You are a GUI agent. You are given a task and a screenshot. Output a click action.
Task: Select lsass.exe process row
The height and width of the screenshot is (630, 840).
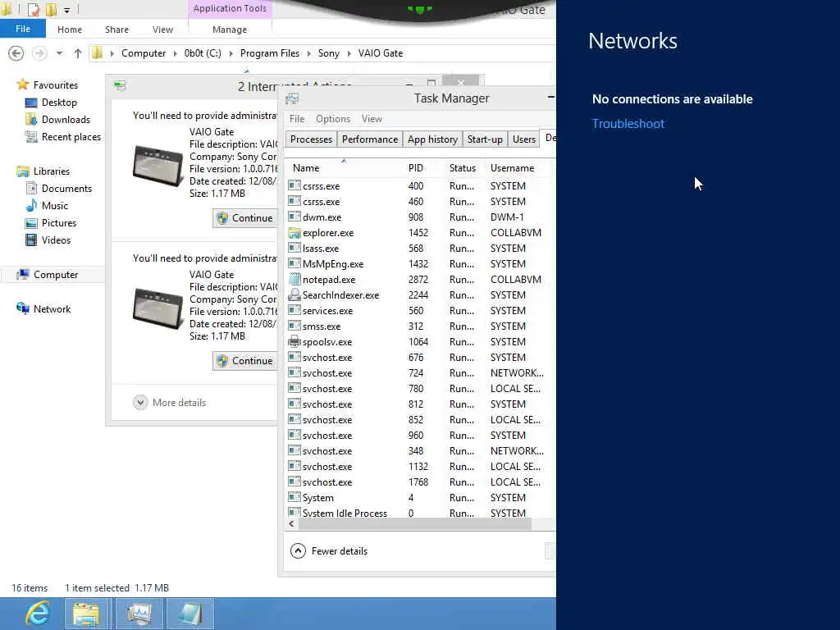click(420, 248)
